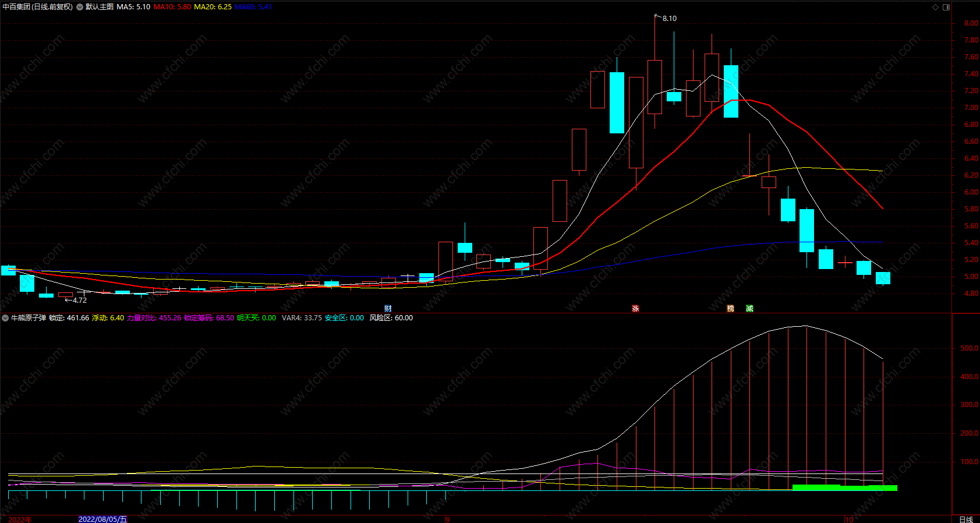980x523 pixels.
Task: Click the 锁定筹码: 68.50 value
Action: [209, 318]
